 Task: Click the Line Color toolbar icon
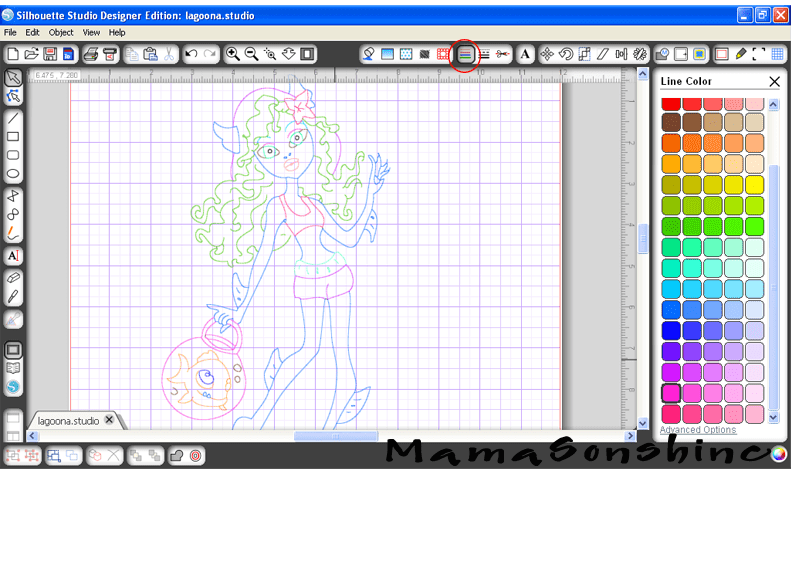coord(465,54)
